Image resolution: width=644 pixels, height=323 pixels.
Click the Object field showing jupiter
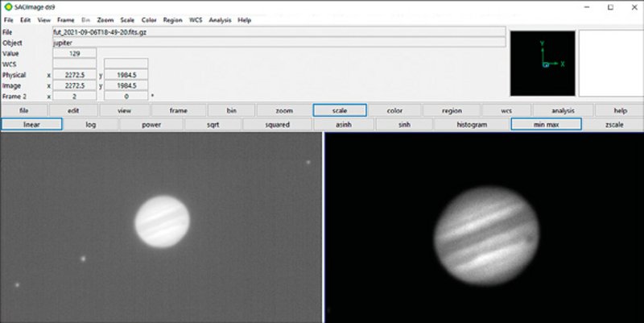point(278,42)
